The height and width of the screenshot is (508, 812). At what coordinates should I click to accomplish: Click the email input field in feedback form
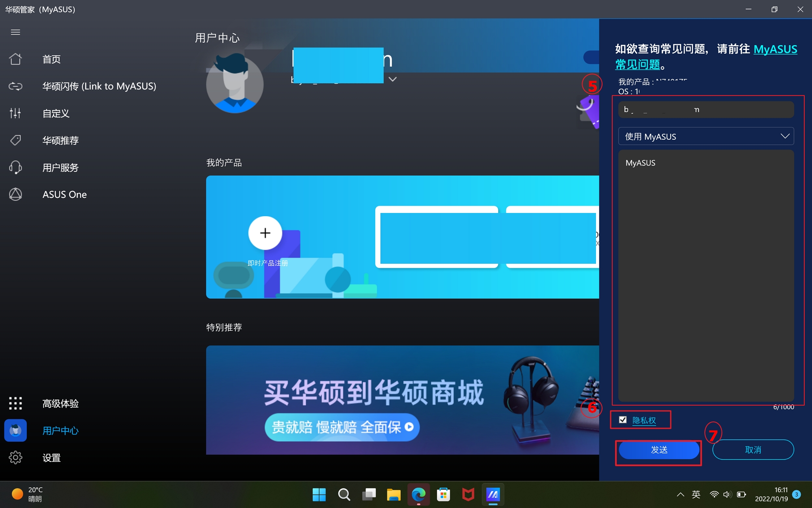tap(706, 110)
